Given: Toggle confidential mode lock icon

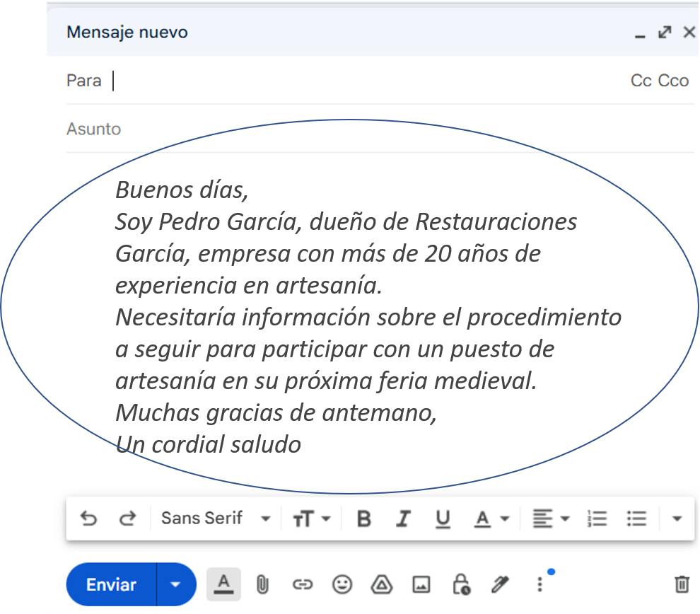Looking at the screenshot, I should (x=461, y=584).
